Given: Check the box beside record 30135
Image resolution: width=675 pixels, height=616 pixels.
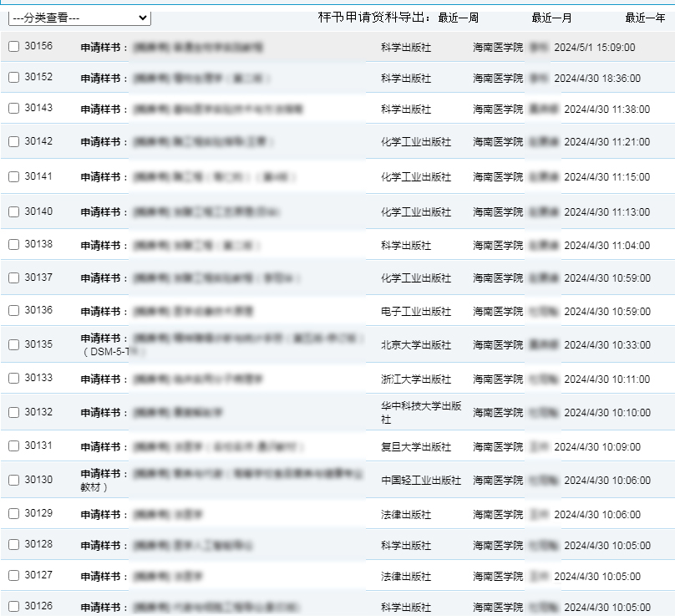Looking at the screenshot, I should (13, 344).
